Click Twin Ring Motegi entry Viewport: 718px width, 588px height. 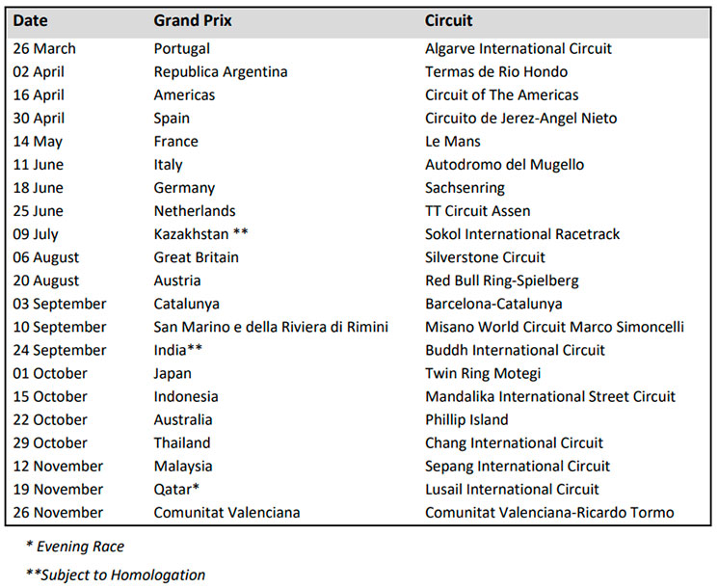(483, 374)
